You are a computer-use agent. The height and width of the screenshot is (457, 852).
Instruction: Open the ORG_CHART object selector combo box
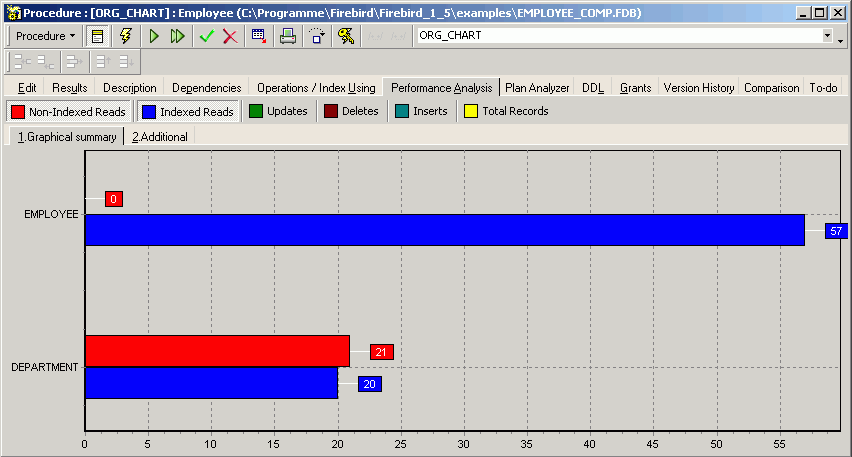pyautogui.click(x=625, y=35)
